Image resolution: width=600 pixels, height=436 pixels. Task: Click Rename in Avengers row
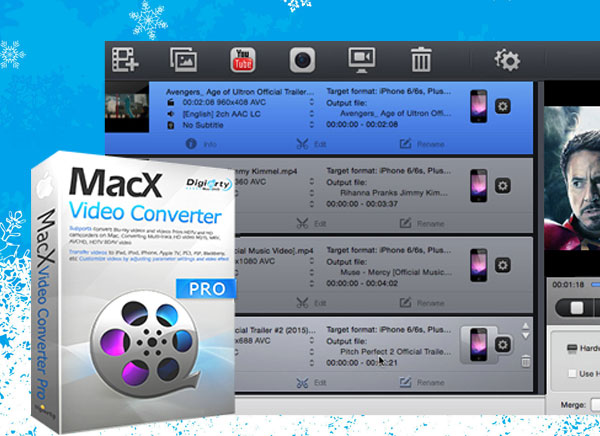422,144
